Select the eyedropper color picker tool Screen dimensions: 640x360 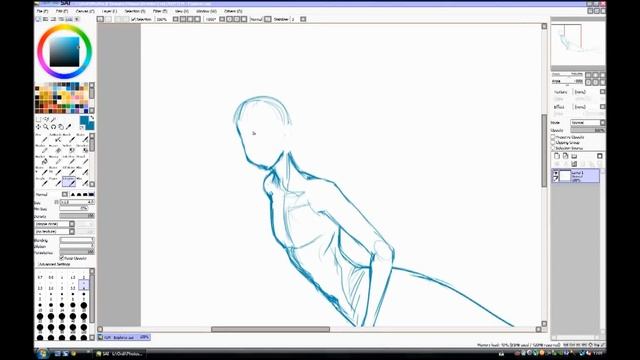69,127
